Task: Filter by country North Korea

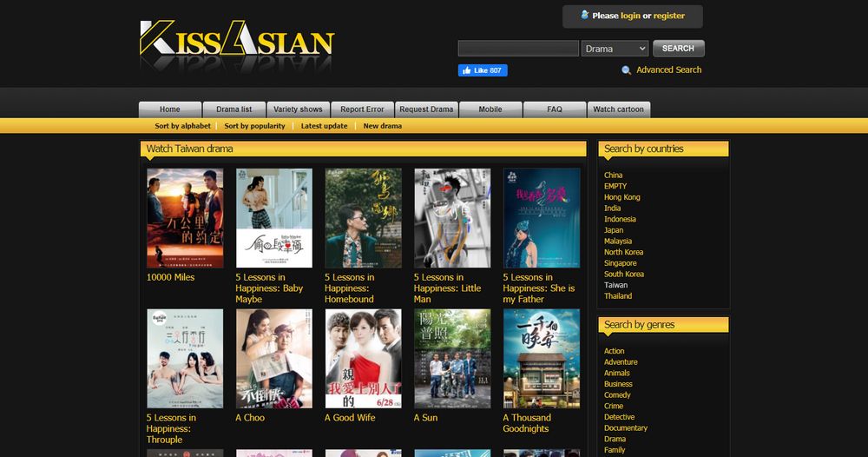Action: [x=624, y=252]
